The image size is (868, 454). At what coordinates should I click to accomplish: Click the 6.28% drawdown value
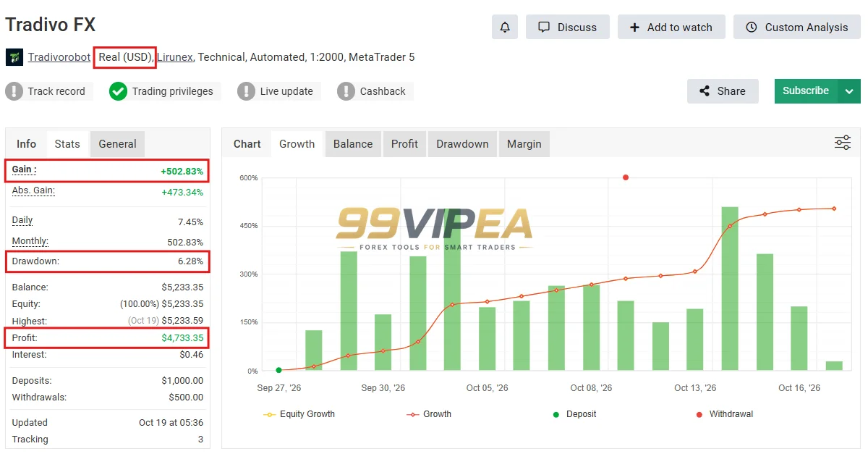tap(190, 261)
